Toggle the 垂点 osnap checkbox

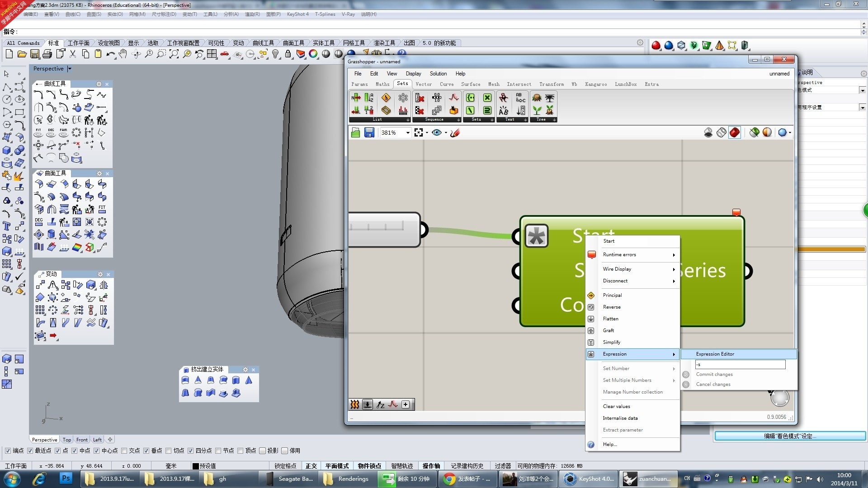[146, 451]
